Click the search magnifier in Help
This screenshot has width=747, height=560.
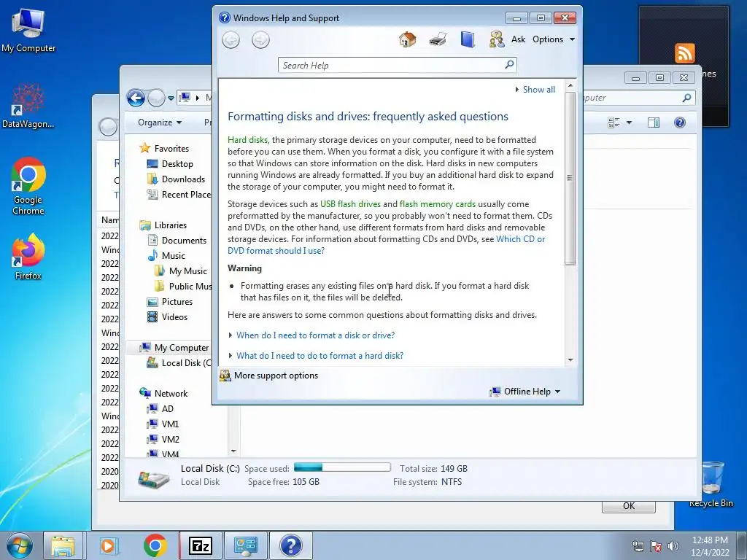(509, 64)
